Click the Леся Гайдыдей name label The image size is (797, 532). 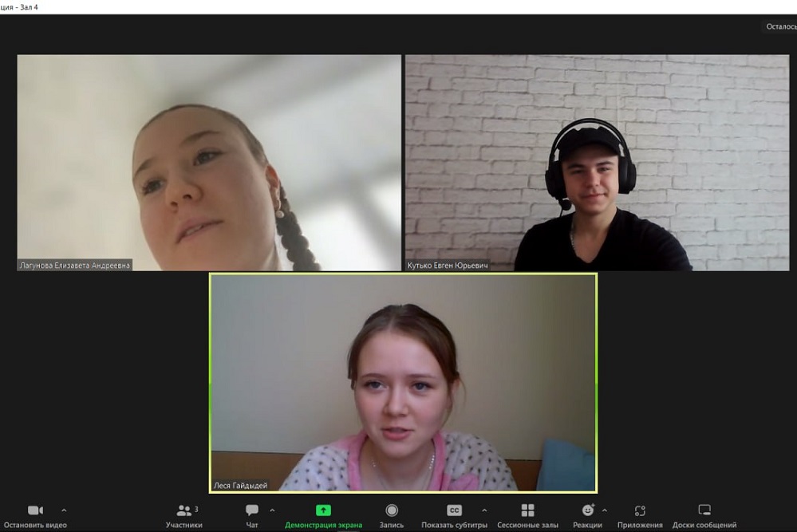[x=240, y=486]
